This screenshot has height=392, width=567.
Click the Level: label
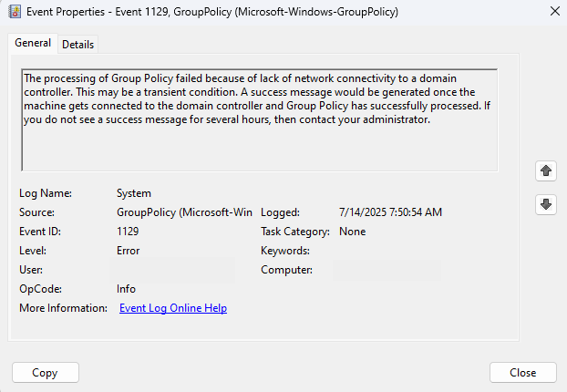click(x=33, y=251)
